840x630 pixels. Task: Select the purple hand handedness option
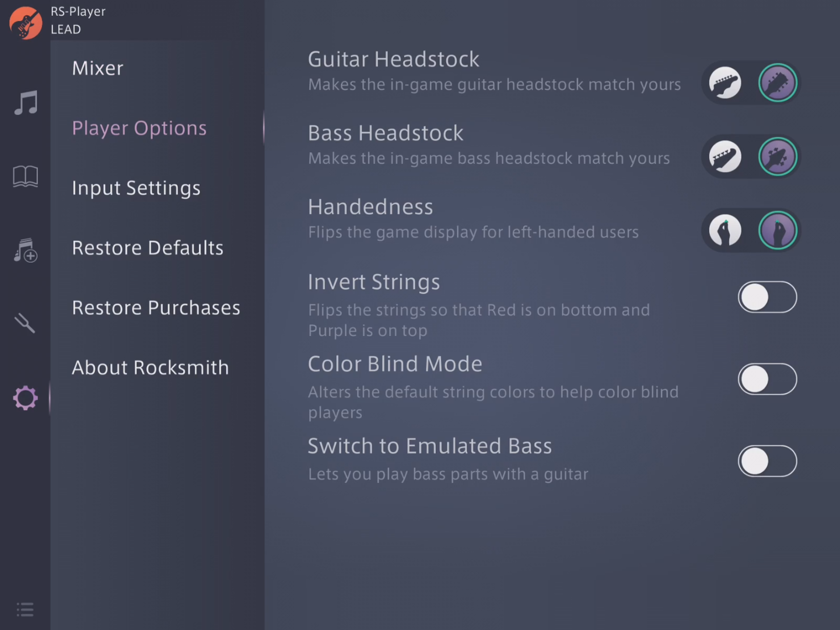[x=778, y=230]
